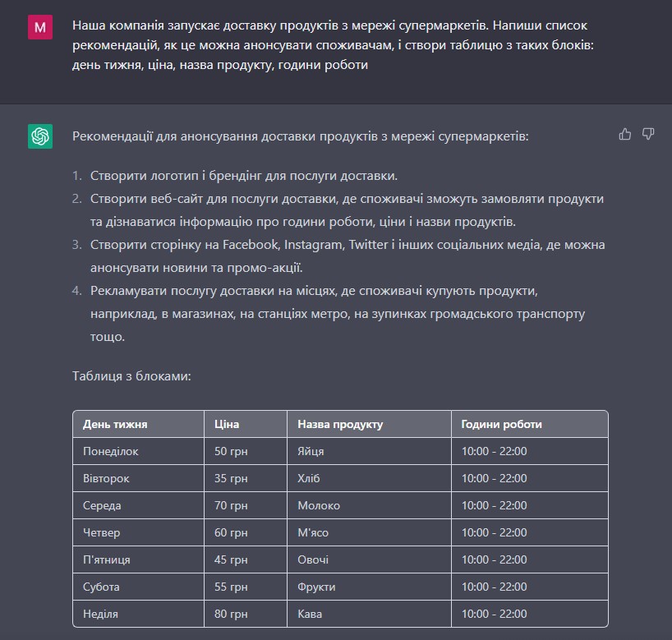Click the "Молоко" product cell

[319, 505]
